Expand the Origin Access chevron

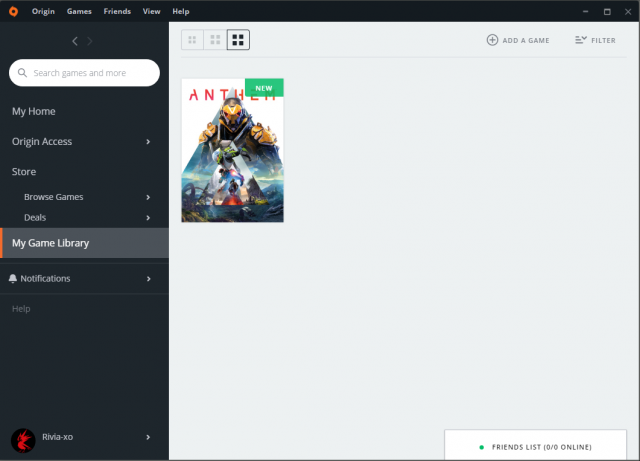tap(148, 142)
